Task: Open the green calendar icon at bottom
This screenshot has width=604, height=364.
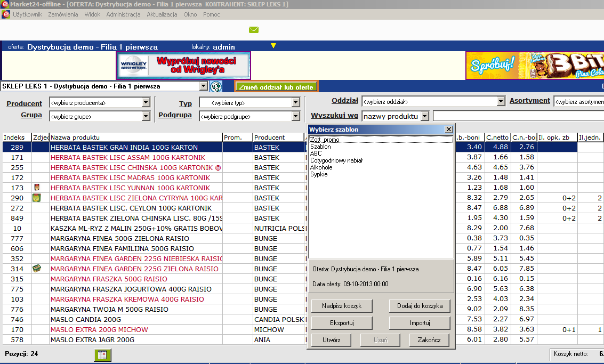Action: coord(102,355)
